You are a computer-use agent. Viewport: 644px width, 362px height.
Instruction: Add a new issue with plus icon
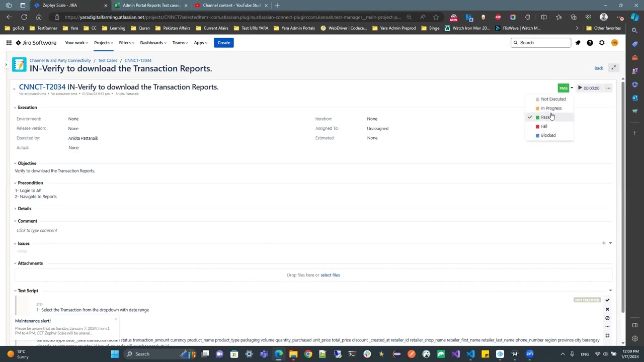604,243
